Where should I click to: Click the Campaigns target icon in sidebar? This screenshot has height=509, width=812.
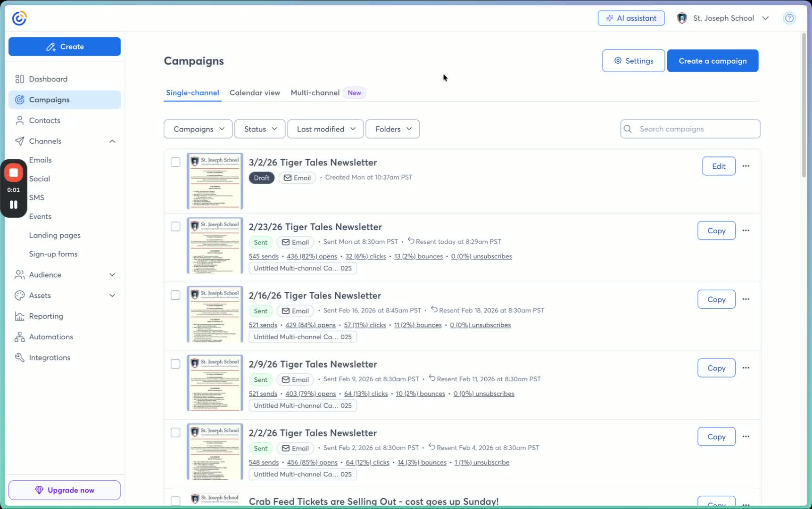tap(19, 99)
